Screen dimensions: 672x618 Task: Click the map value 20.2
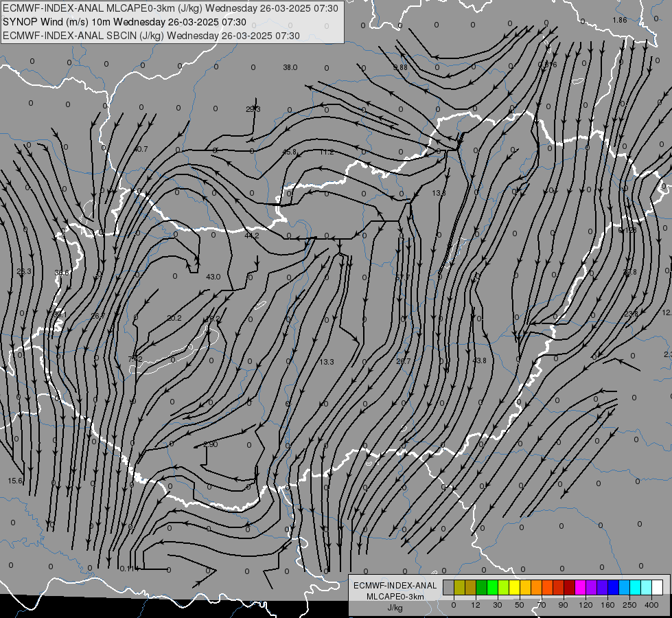tap(174, 318)
